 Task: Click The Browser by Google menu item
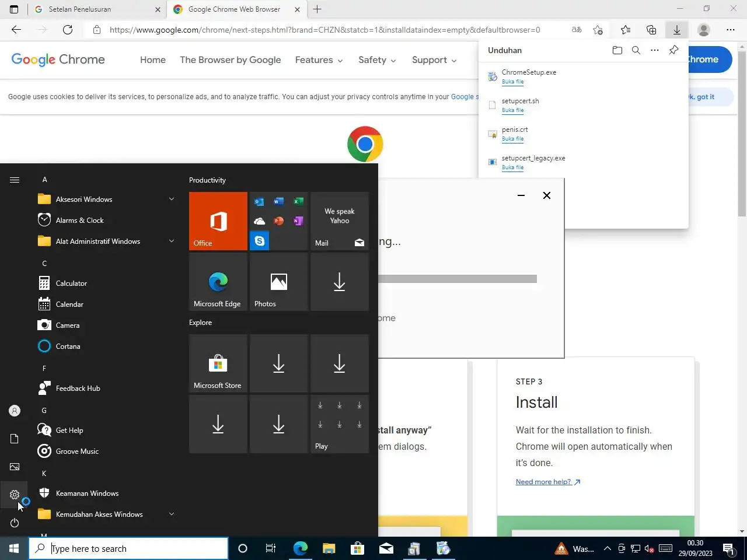click(231, 60)
